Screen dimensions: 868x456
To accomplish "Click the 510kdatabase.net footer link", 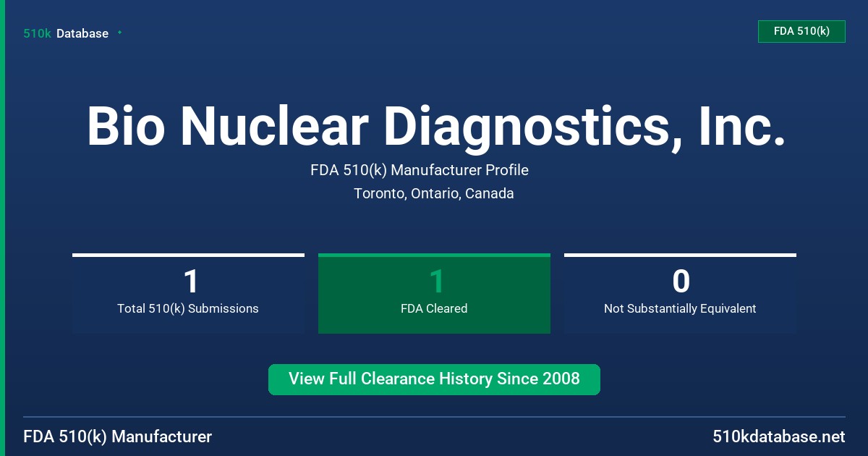I will click(778, 436).
